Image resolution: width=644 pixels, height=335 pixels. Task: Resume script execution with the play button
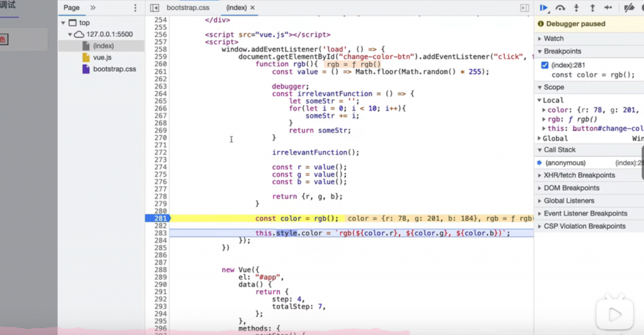pyautogui.click(x=543, y=8)
